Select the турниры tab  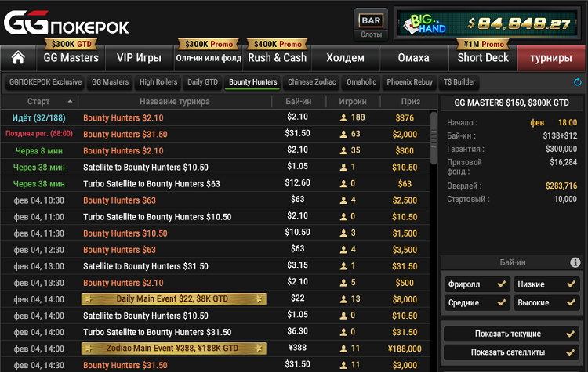pos(551,58)
